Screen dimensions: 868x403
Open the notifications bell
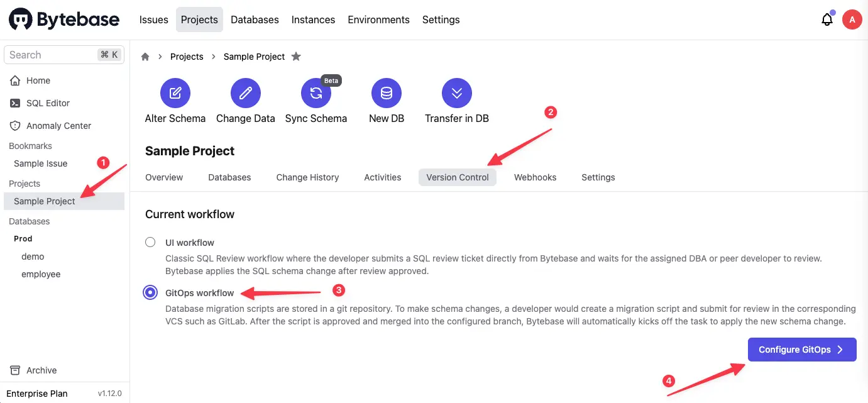click(827, 19)
